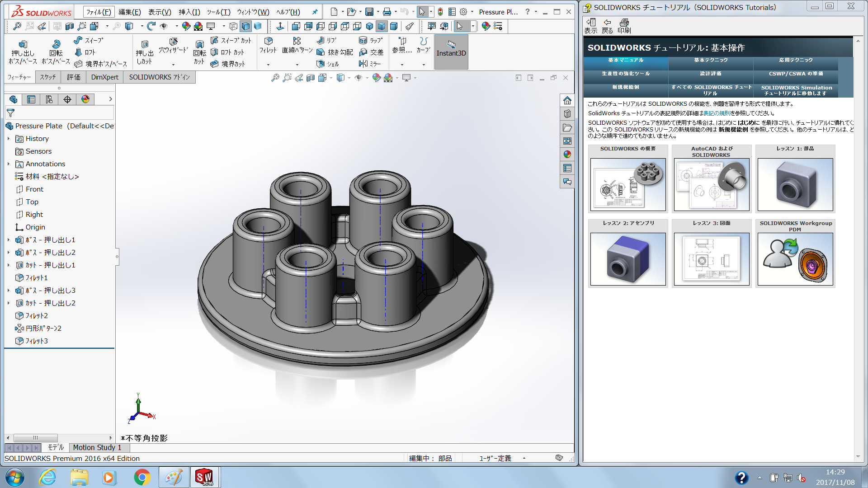This screenshot has height=488, width=868.
Task: Select the Linear Pattern tool
Action: pyautogui.click(x=297, y=45)
